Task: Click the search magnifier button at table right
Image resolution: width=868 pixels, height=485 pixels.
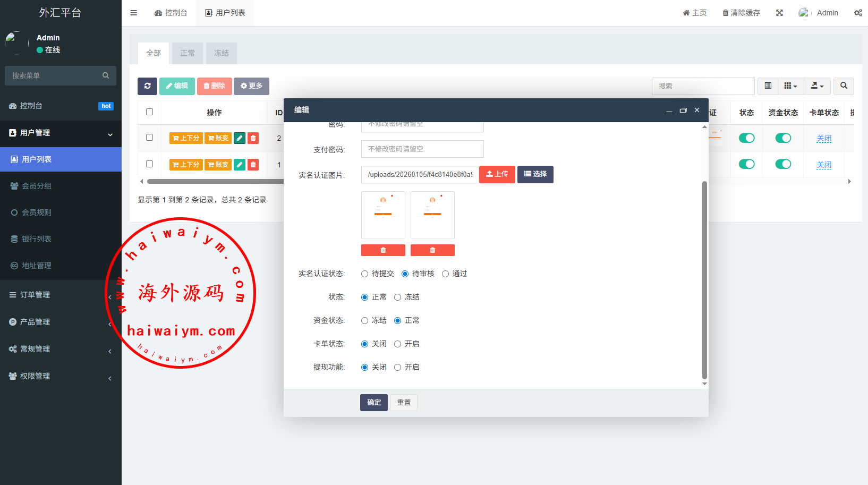Action: [x=844, y=86]
